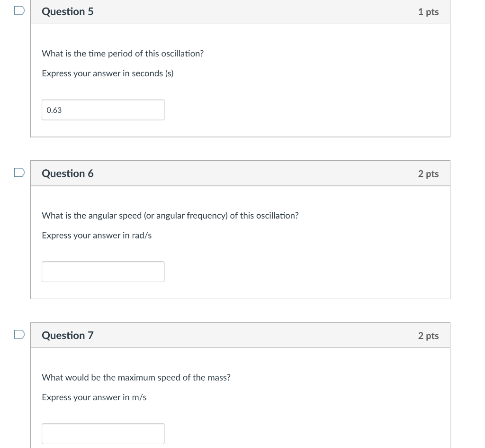
Task: Click the '1 pts' label on Question 5
Action: 428,12
